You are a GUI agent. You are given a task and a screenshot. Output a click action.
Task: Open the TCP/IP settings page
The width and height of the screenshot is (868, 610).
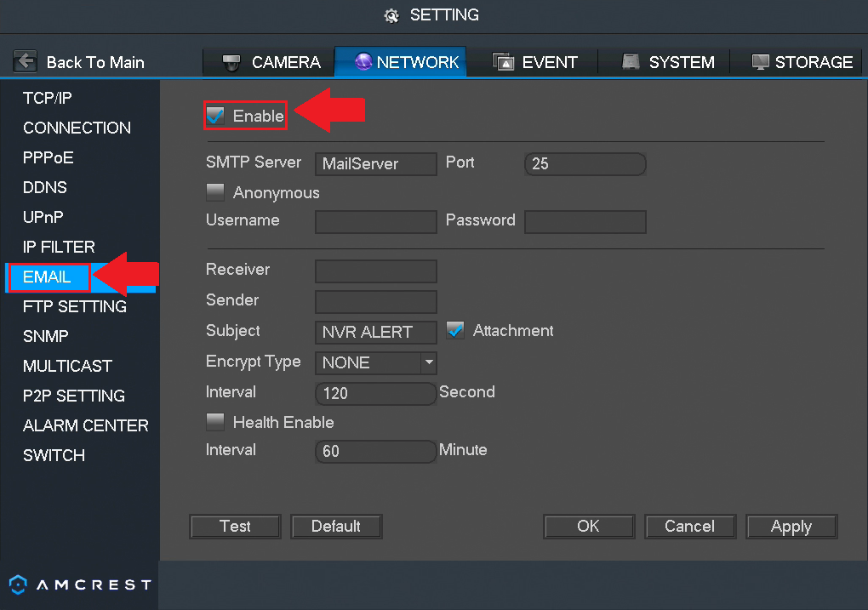(48, 98)
